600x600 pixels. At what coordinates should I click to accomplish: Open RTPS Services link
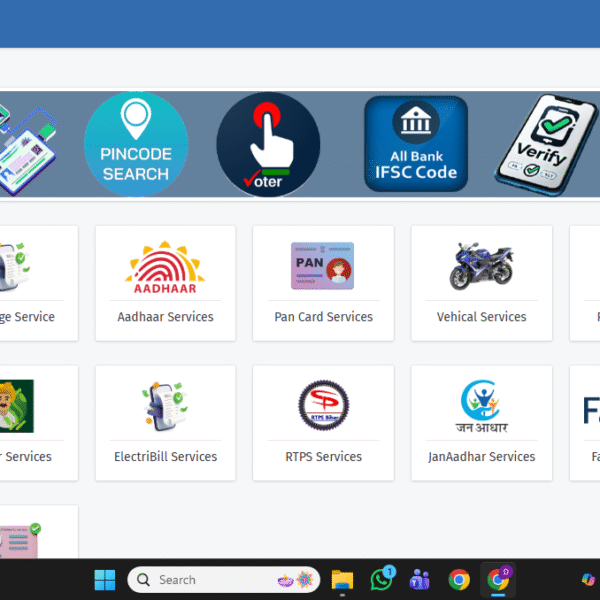pos(323,457)
